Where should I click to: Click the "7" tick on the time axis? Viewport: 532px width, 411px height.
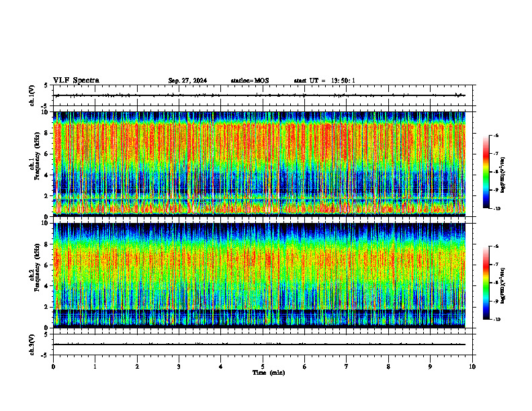[x=347, y=367]
